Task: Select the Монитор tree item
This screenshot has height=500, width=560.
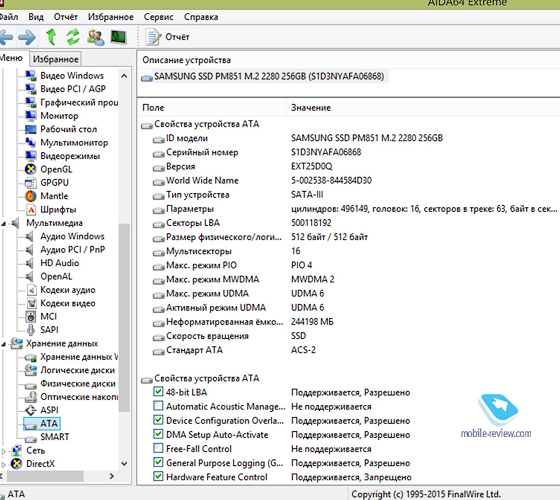Action: tap(59, 116)
